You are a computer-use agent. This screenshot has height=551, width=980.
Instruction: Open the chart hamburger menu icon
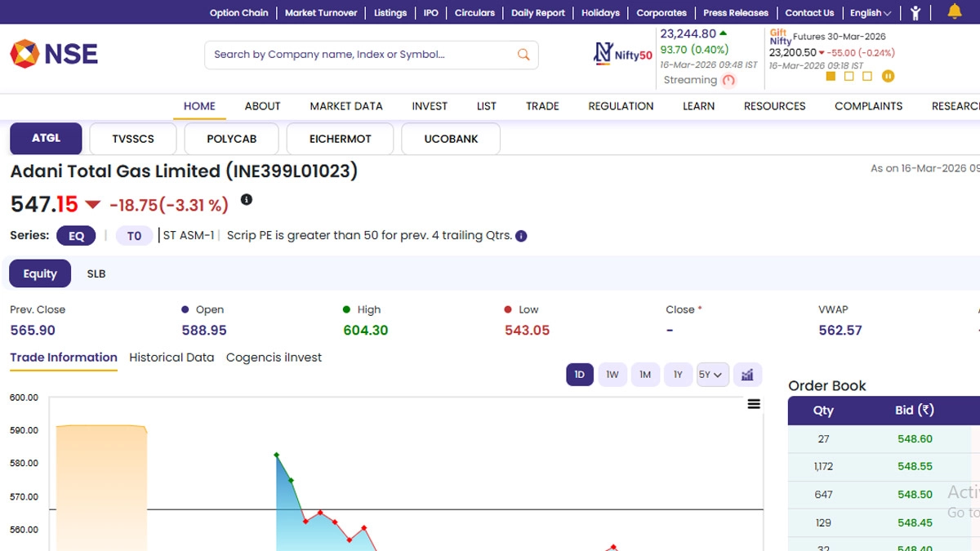click(x=754, y=404)
